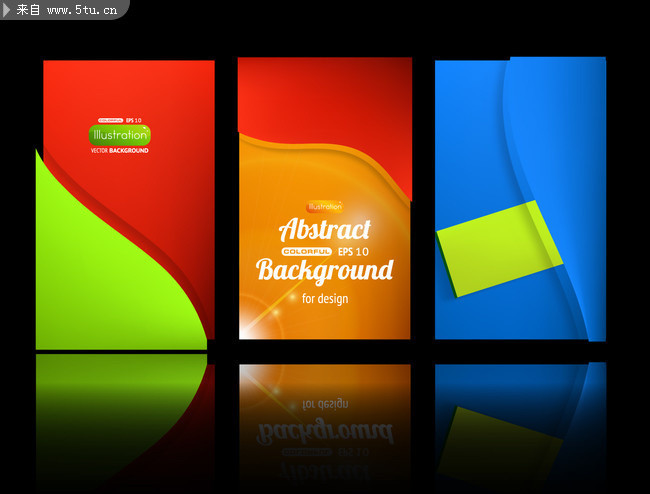This screenshot has width=650, height=494.
Task: Click the "COLORFUL" pill on orange card
Action: coord(307,252)
